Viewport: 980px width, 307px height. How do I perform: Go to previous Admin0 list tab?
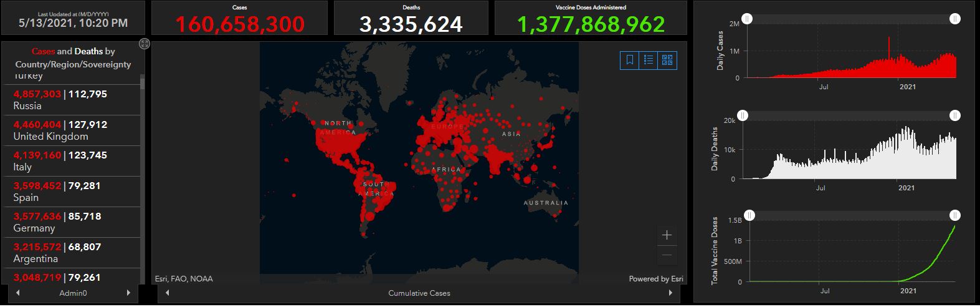point(17,293)
